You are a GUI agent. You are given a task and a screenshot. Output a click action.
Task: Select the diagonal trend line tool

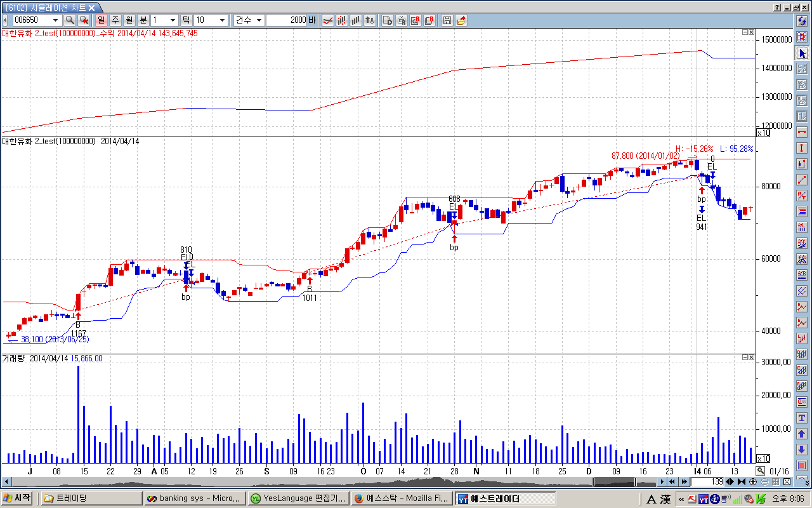[x=802, y=180]
